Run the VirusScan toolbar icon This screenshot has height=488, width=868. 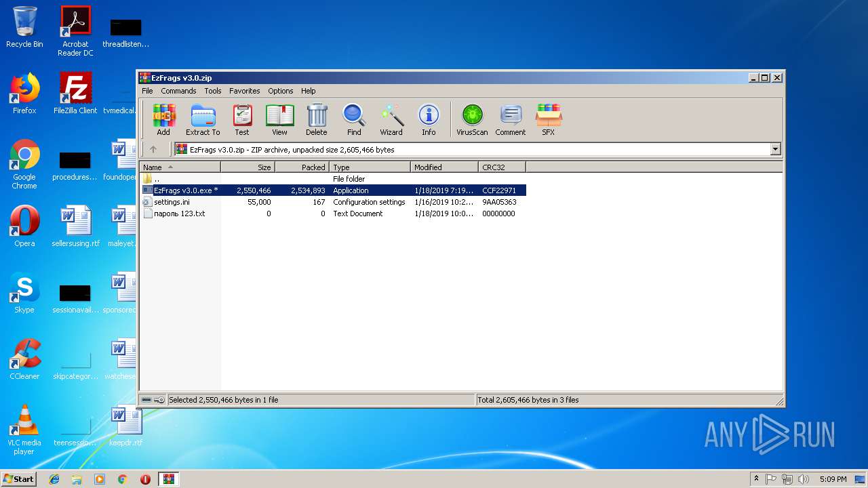coord(472,120)
